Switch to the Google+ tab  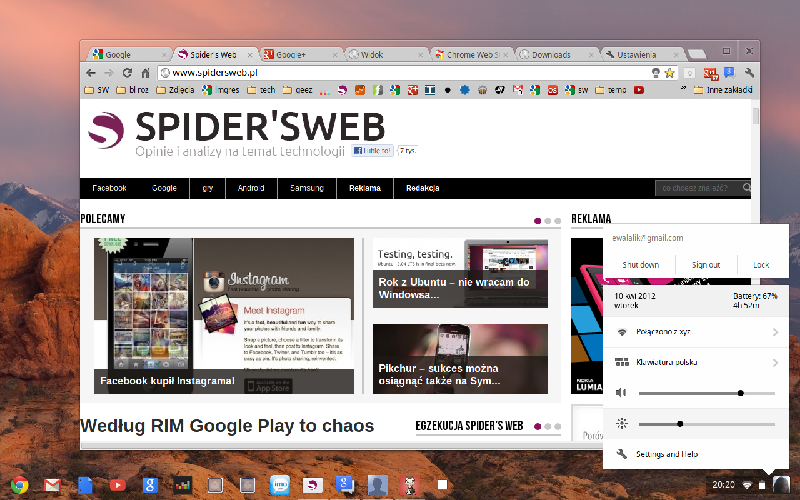point(300,54)
